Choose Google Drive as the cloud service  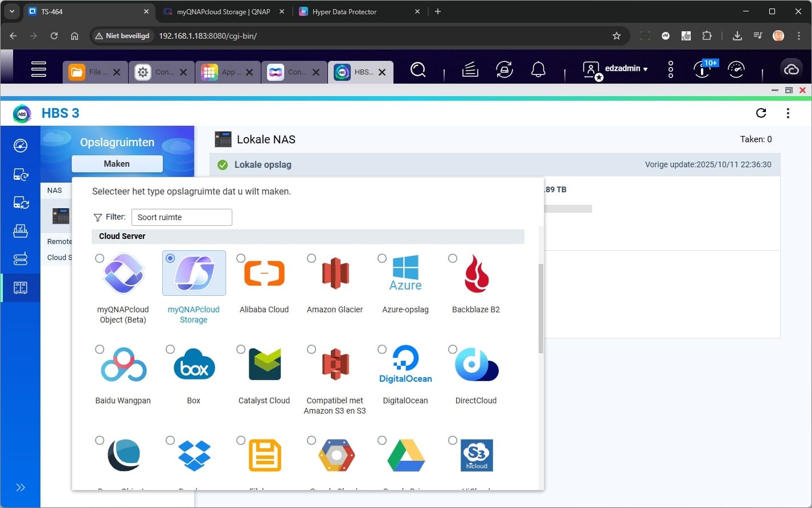382,440
